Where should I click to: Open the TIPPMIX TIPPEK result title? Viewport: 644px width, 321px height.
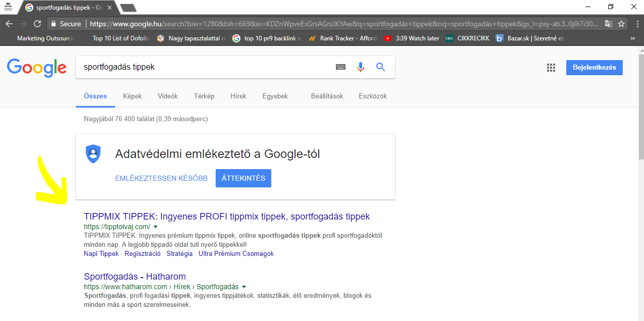tap(227, 217)
